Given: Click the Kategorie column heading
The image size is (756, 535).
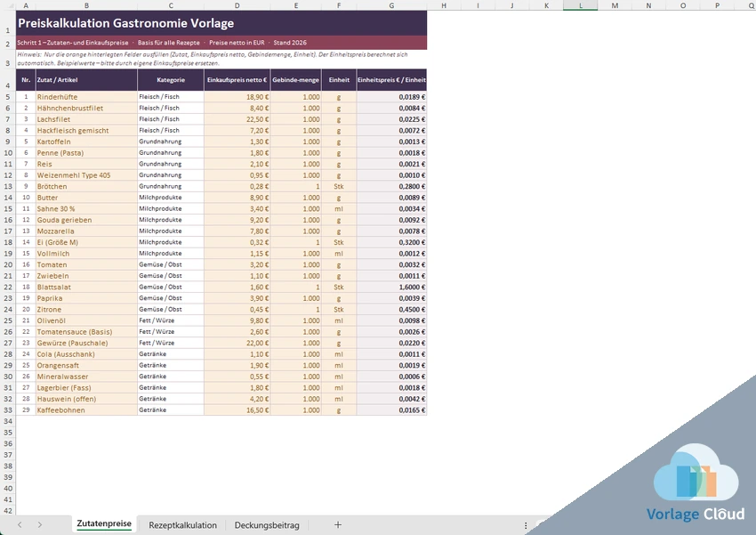Looking at the screenshot, I should 171,80.
